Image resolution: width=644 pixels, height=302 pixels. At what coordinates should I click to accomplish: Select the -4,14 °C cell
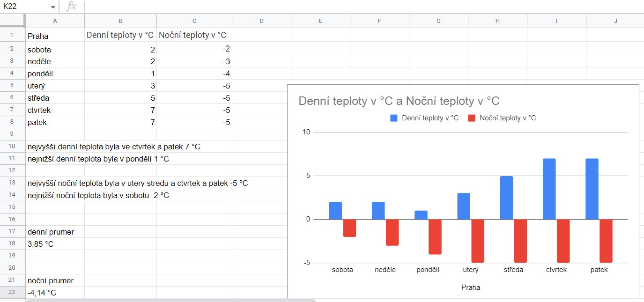pyautogui.click(x=55, y=293)
